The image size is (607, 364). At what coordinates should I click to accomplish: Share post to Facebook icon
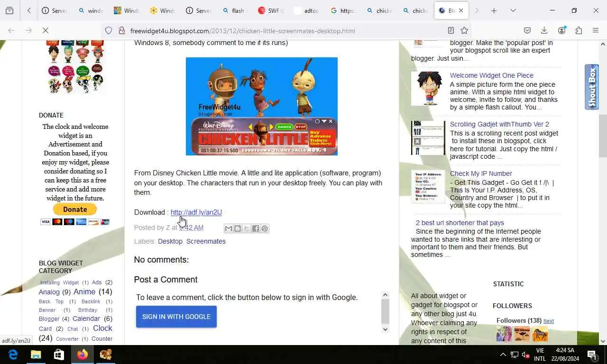tap(256, 228)
